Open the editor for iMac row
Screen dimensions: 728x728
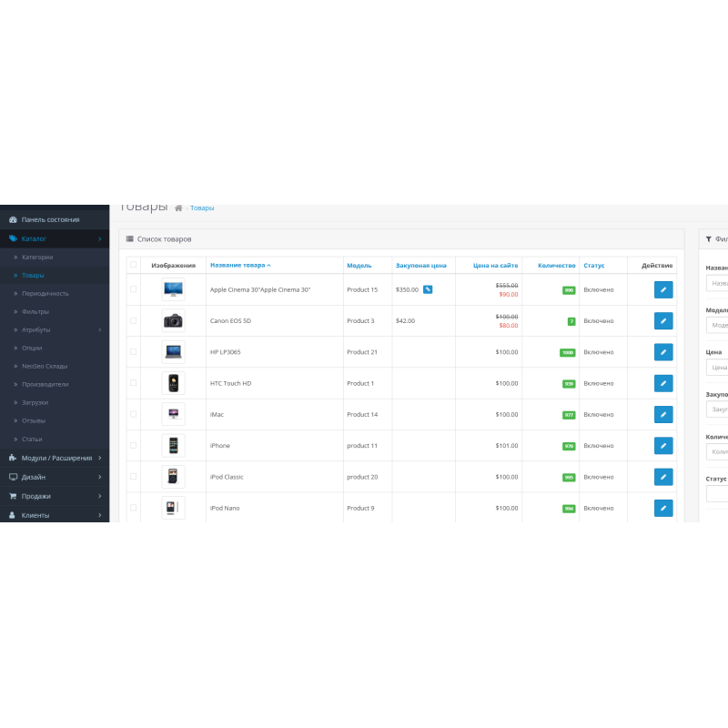click(x=663, y=414)
